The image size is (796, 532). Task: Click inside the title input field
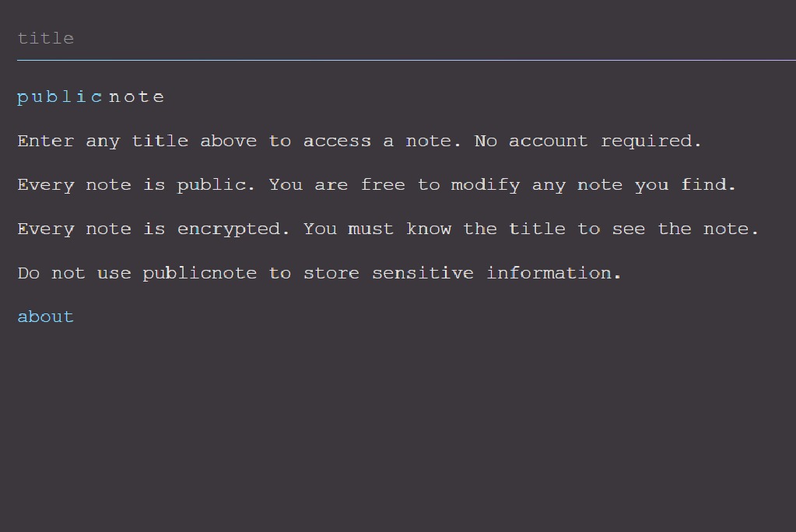pos(311,37)
